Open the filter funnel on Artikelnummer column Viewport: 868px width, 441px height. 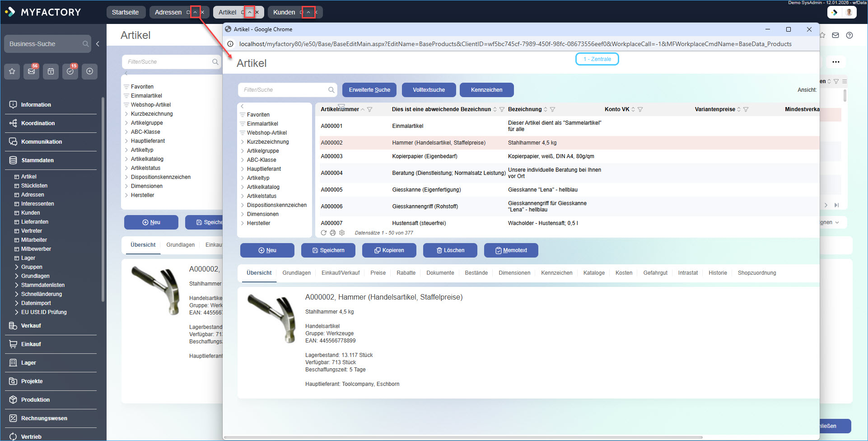click(x=370, y=109)
